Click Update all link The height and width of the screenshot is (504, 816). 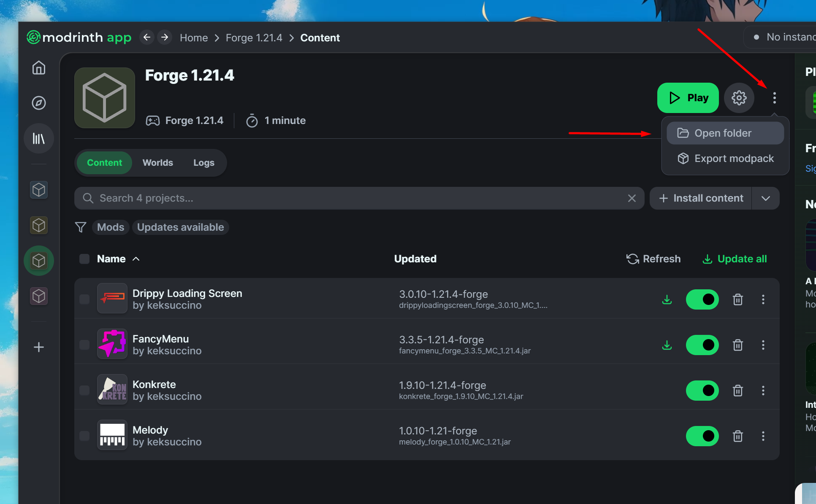coord(735,259)
